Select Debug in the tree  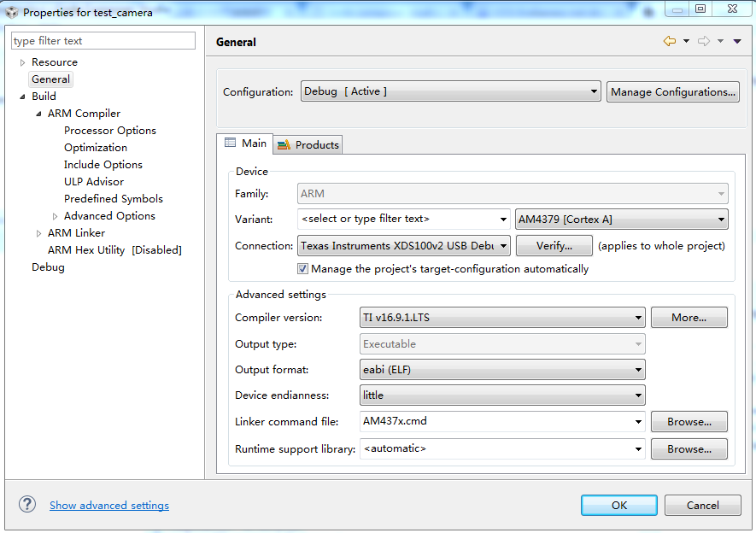[48, 267]
